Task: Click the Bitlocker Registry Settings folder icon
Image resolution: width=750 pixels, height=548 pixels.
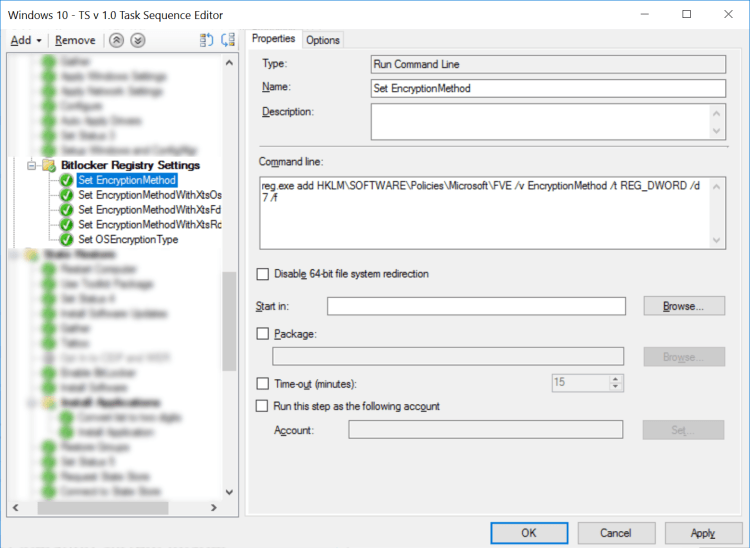Action: (48, 165)
